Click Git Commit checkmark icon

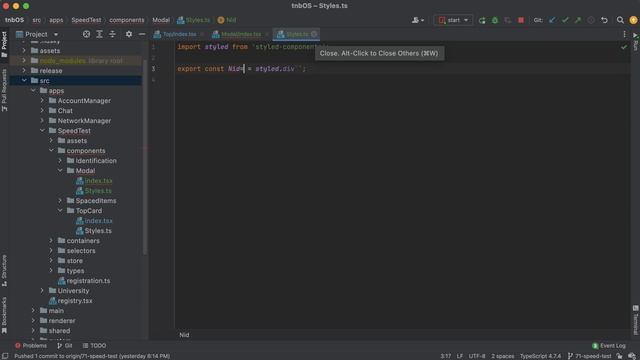point(565,20)
